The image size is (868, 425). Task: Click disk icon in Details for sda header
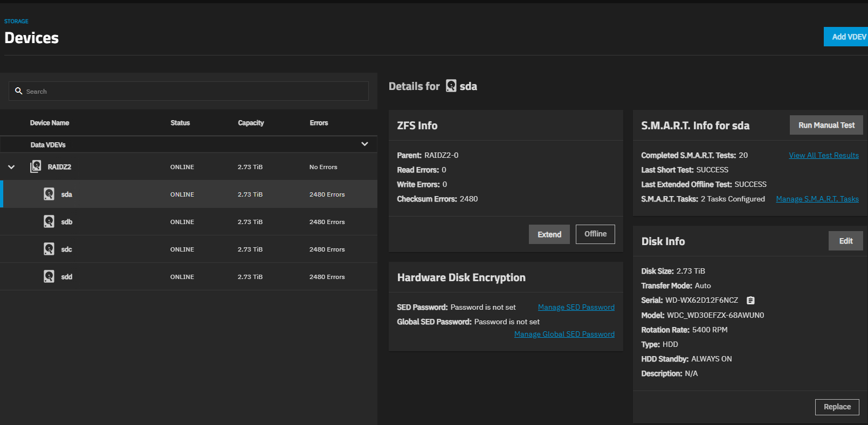[451, 86]
